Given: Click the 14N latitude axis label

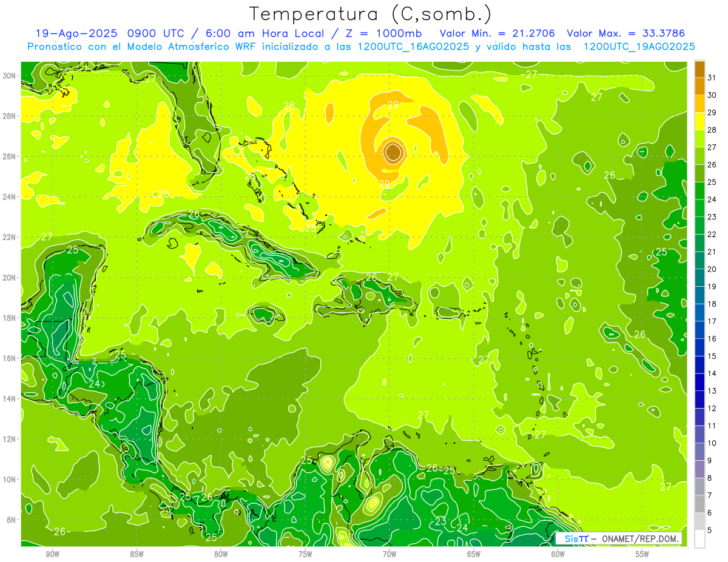Looking at the screenshot, I should (x=10, y=399).
